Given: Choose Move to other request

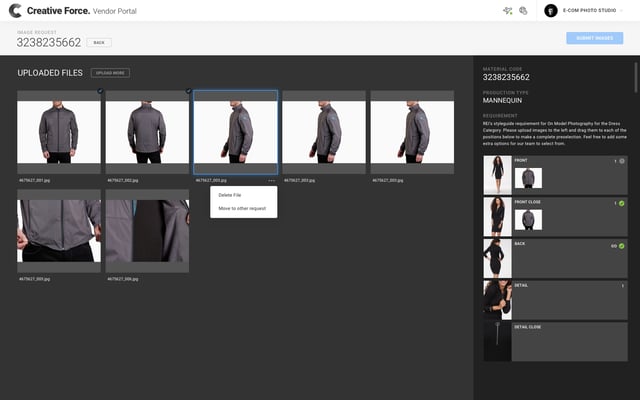Looking at the screenshot, I should (242, 208).
